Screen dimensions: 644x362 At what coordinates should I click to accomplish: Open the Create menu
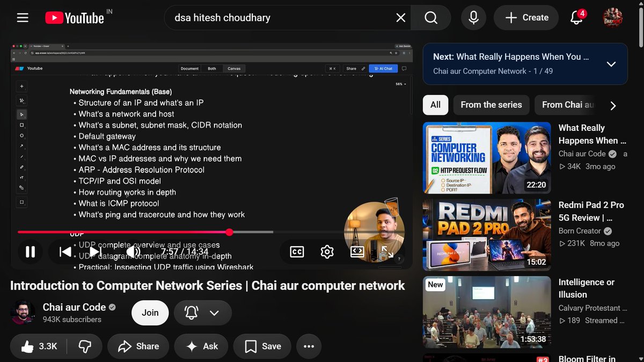527,18
